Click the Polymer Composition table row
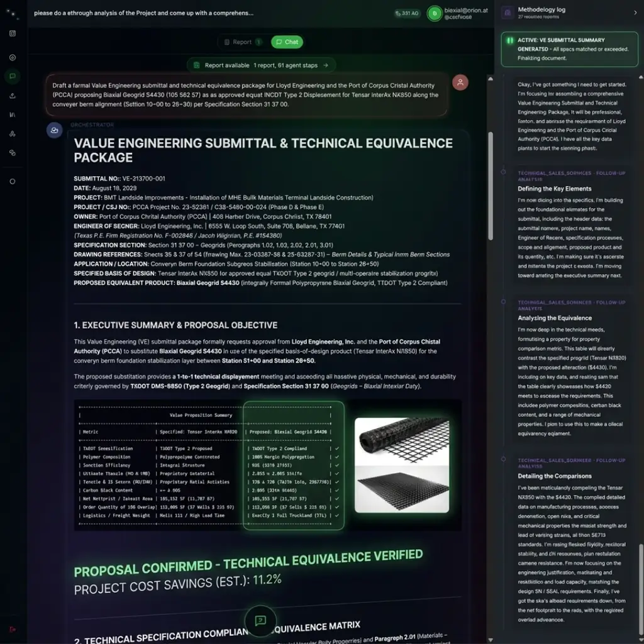Screen dimensions: 644x644 coord(209,457)
